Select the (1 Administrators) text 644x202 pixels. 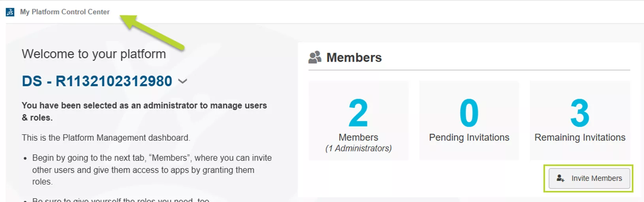coord(358,148)
